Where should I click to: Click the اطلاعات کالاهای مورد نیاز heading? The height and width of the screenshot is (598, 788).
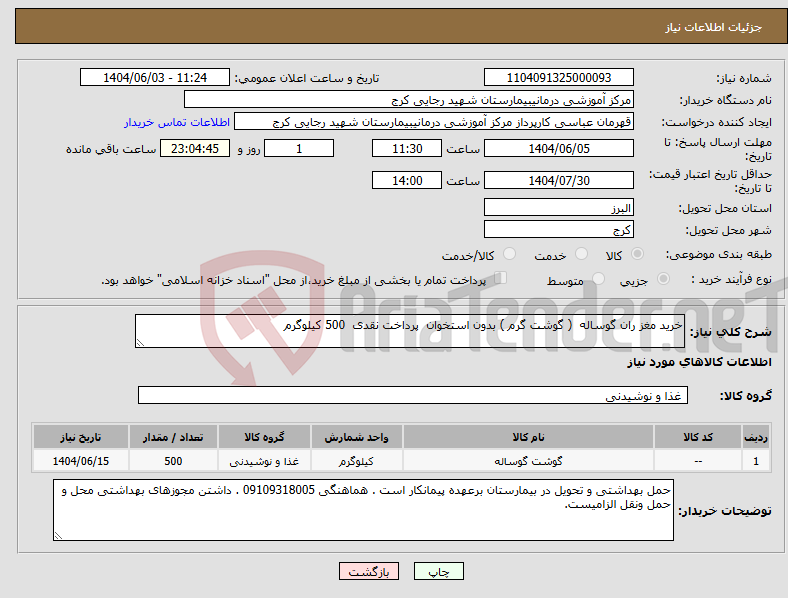[699, 362]
